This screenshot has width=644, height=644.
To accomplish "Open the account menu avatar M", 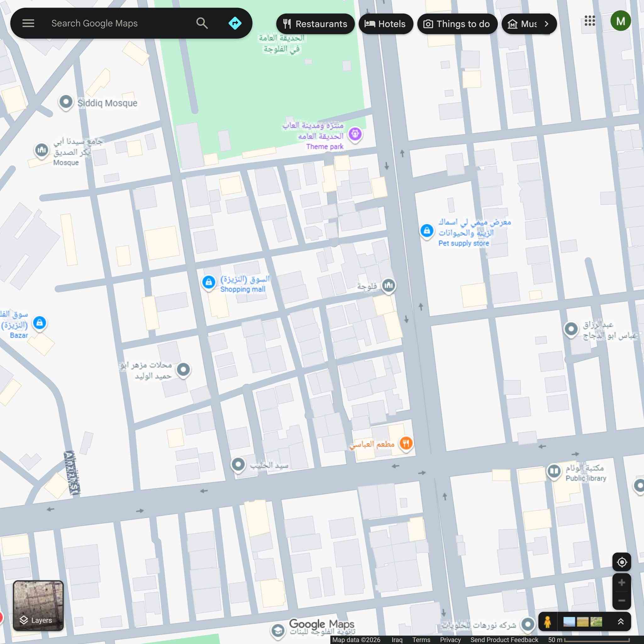I will click(x=620, y=21).
